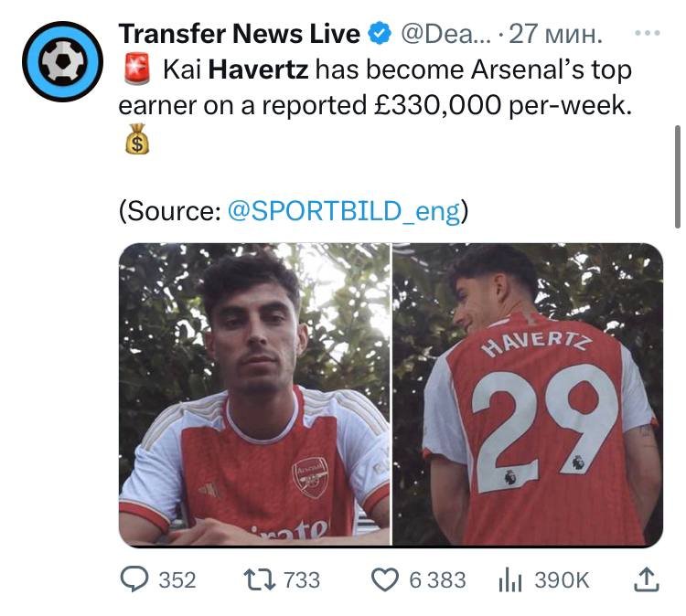Click the tweet text about Kai Havertz
This screenshot has height=616, width=686.
click(375, 88)
